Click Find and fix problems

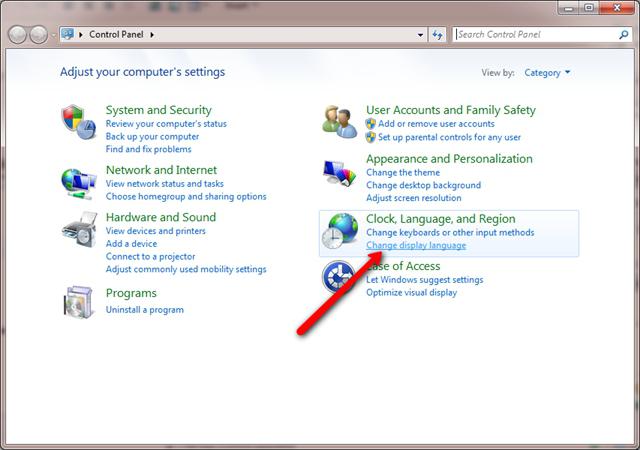coord(149,149)
